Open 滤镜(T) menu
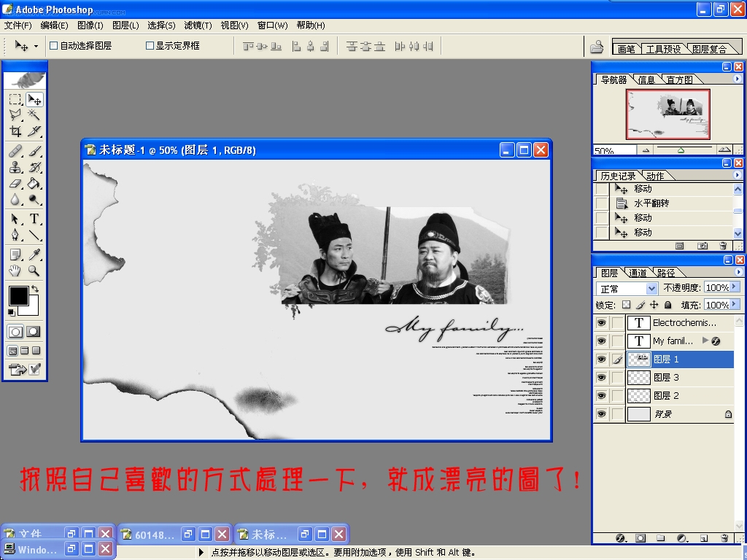The image size is (747, 560). (198, 26)
